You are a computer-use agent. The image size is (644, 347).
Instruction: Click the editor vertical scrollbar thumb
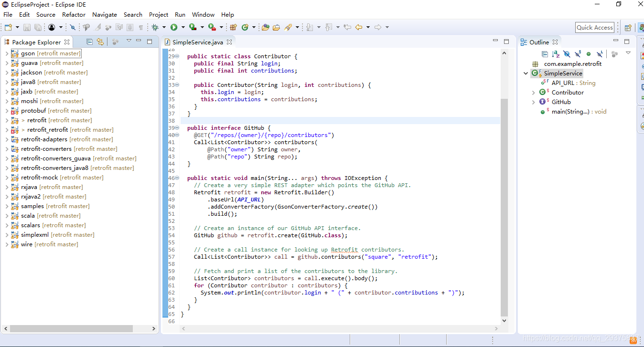point(504,207)
